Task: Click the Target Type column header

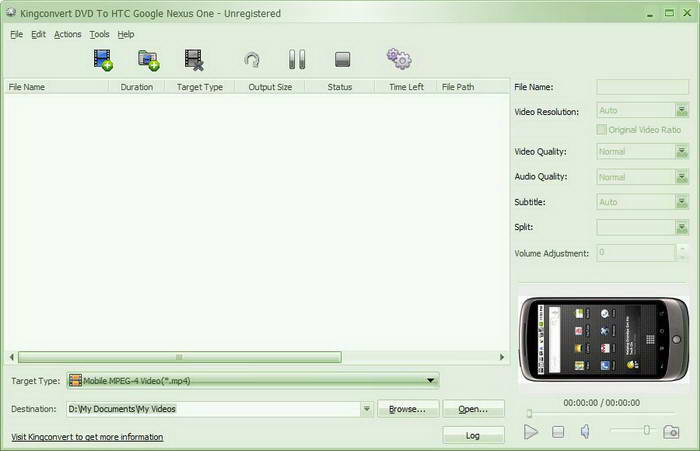Action: pyautogui.click(x=200, y=87)
